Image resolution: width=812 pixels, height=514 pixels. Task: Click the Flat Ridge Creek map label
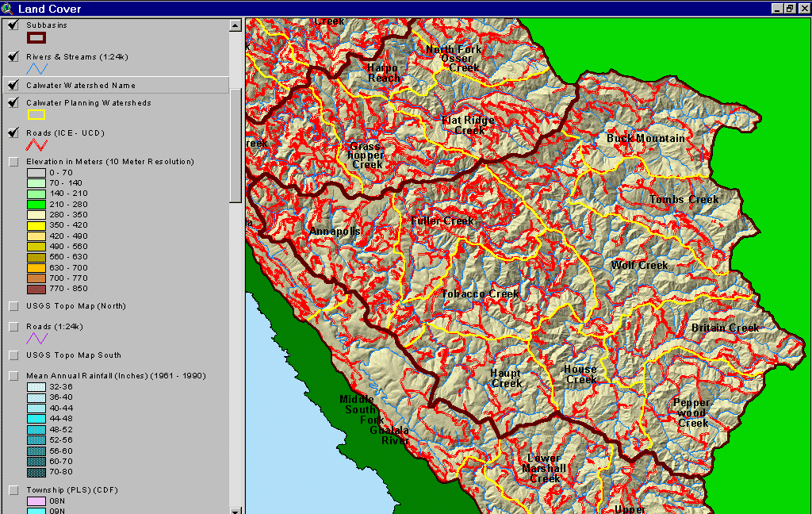468,125
